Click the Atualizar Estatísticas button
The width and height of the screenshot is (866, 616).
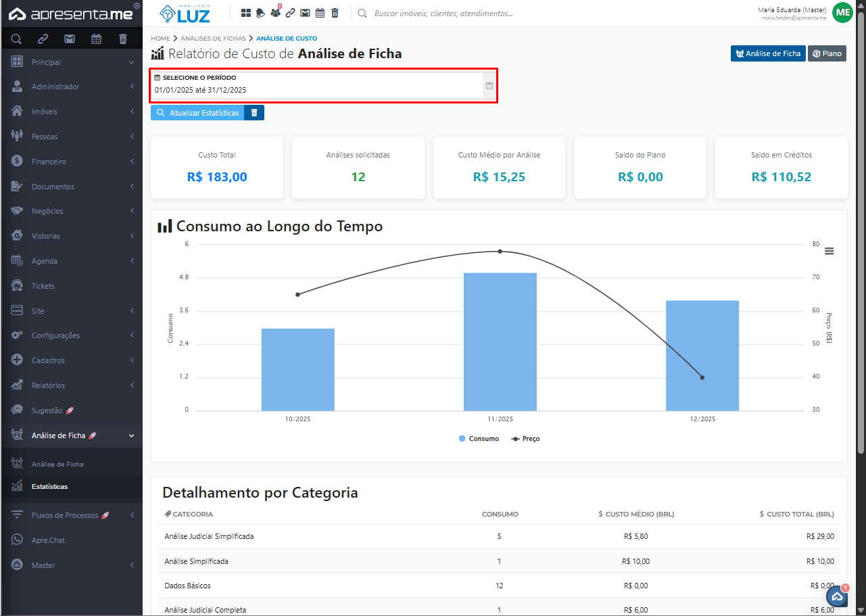click(x=197, y=113)
